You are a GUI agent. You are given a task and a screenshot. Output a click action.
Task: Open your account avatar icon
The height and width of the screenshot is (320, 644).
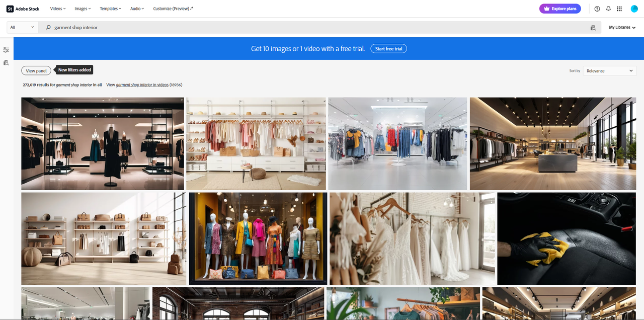pos(633,9)
